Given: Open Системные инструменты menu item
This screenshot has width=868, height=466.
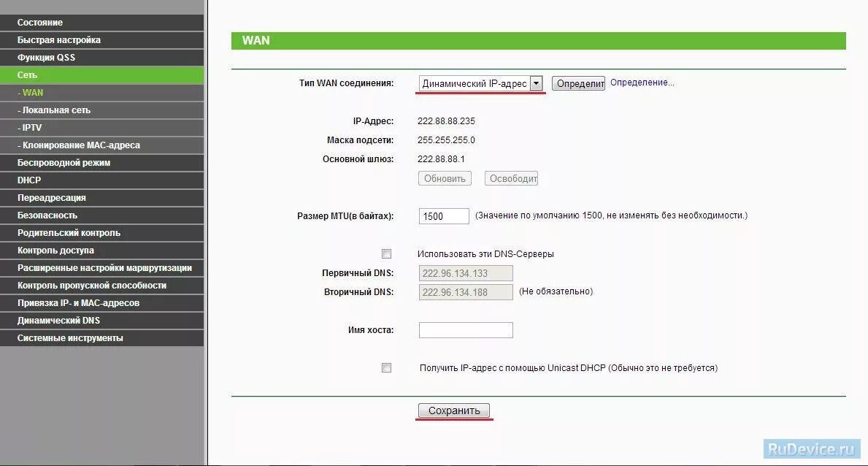Looking at the screenshot, I should click(102, 338).
